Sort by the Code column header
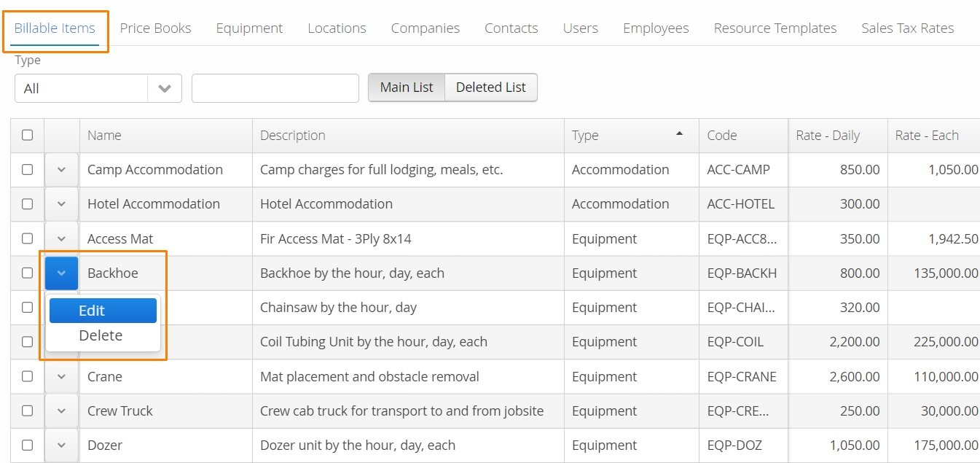 743,136
